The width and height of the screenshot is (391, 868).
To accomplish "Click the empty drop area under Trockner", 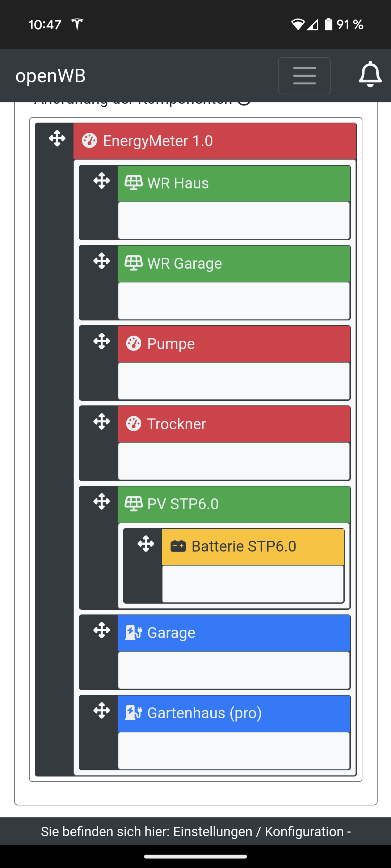I will [x=234, y=461].
